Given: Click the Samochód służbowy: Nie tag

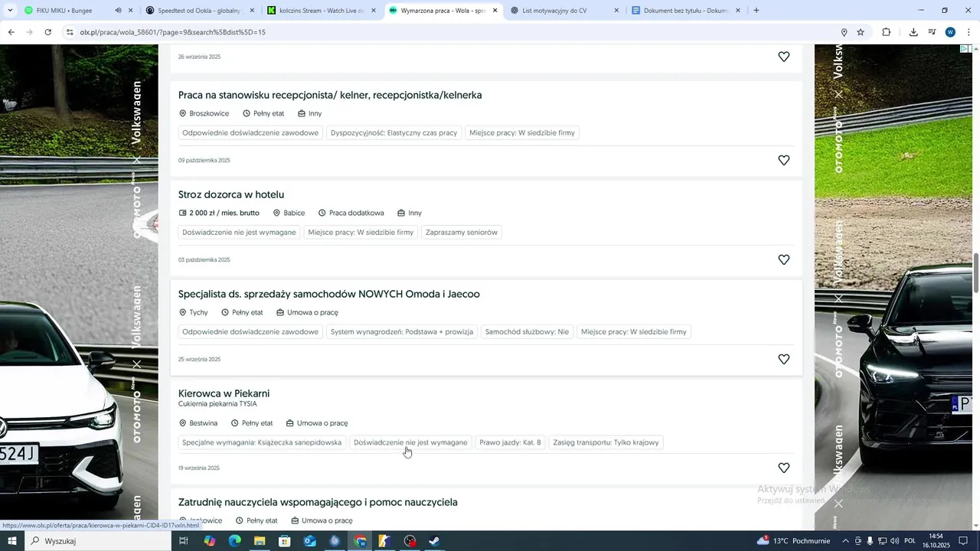Looking at the screenshot, I should click(x=527, y=332).
